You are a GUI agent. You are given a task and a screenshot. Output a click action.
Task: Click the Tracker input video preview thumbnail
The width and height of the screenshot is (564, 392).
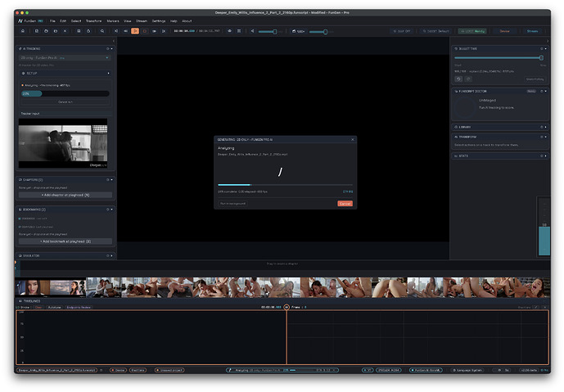click(x=63, y=143)
